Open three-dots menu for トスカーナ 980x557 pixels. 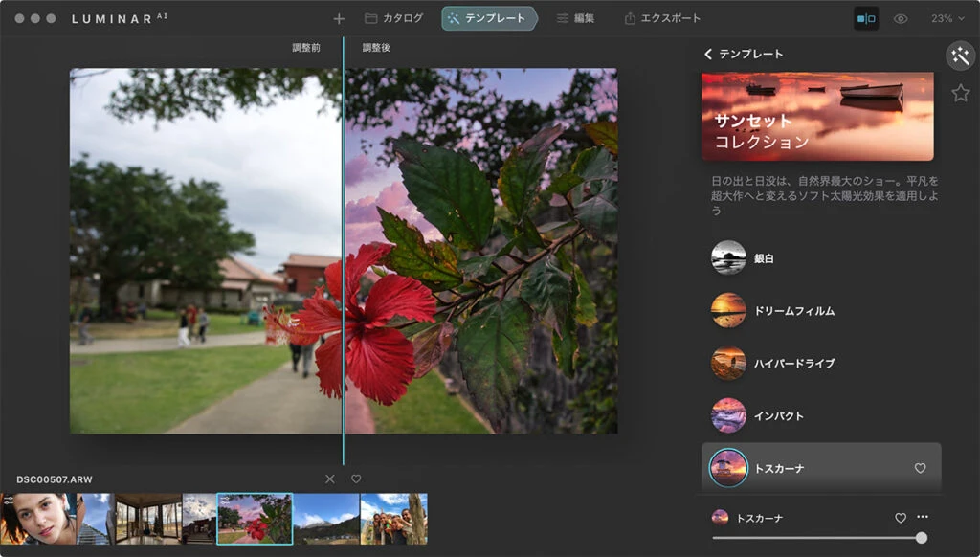(923, 517)
